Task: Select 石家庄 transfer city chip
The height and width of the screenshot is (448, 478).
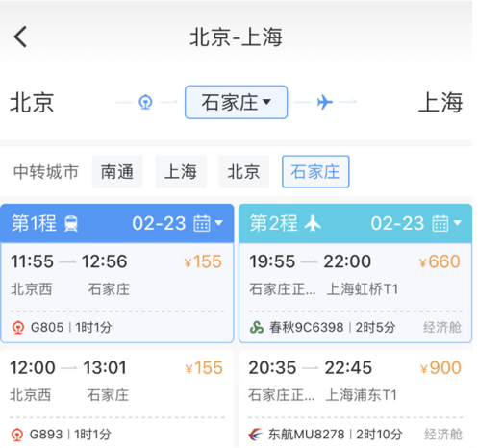Action: coord(315,171)
